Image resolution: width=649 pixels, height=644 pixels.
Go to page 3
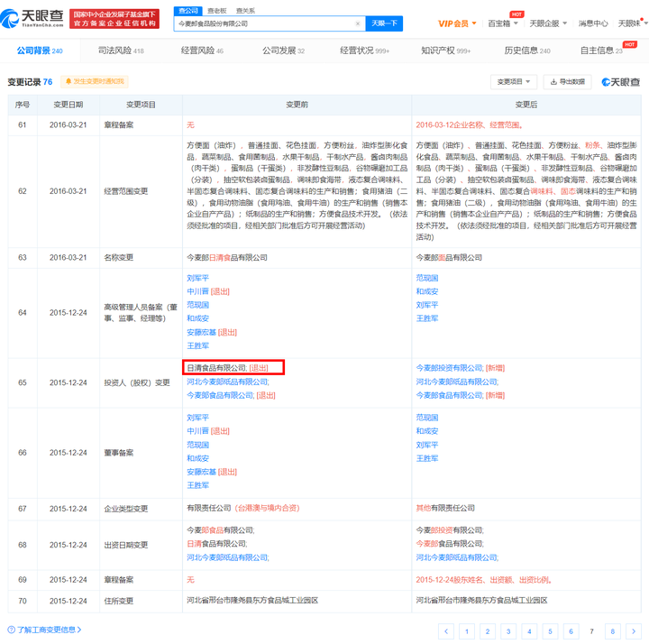[508, 631]
